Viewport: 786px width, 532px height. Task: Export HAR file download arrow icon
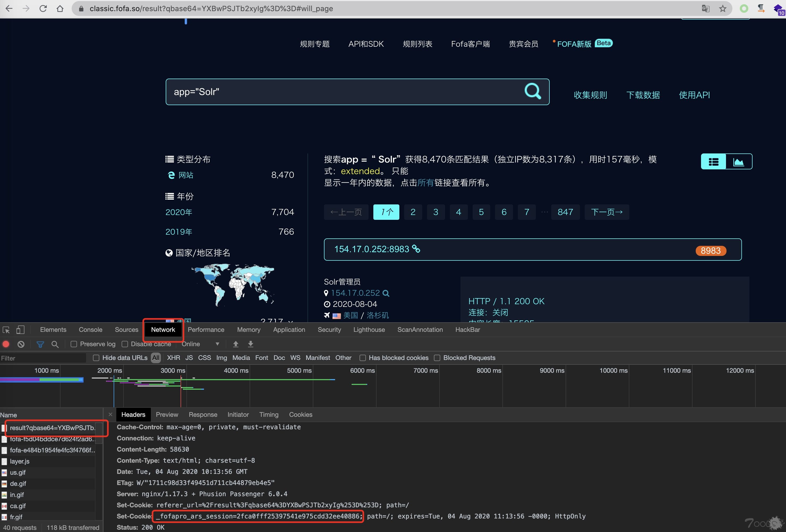(x=251, y=344)
